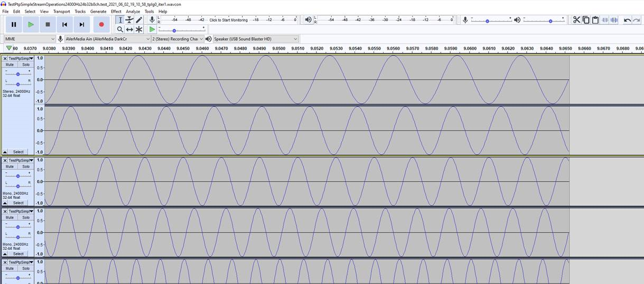
Task: Open the MME audio host dropdown
Action: click(30, 39)
